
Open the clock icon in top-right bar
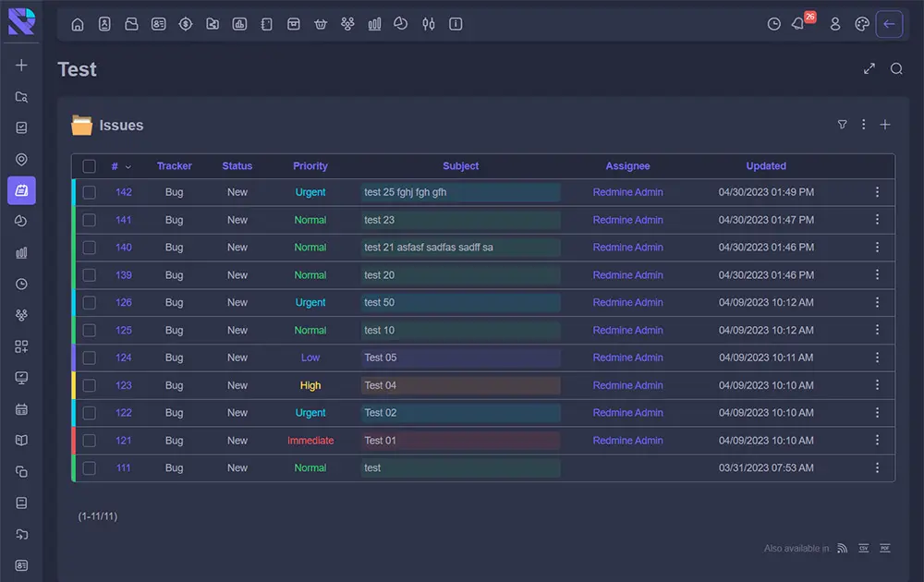click(x=773, y=24)
